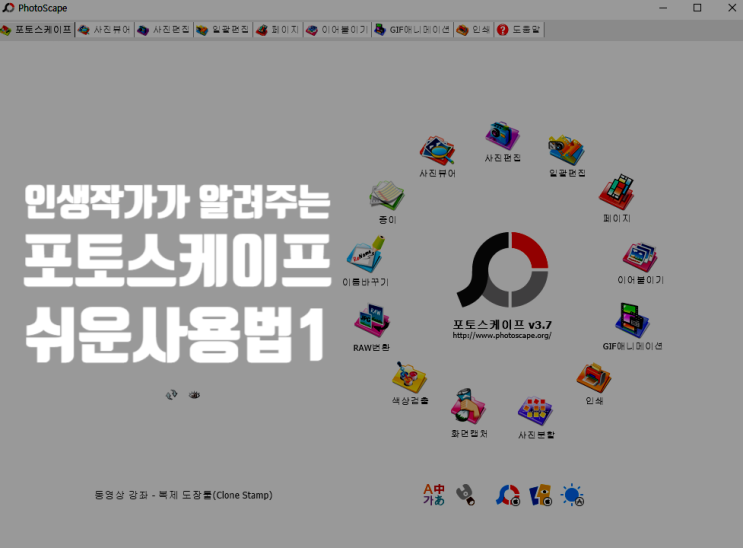
Task: Open the 페이지 tab
Action: pos(278,30)
